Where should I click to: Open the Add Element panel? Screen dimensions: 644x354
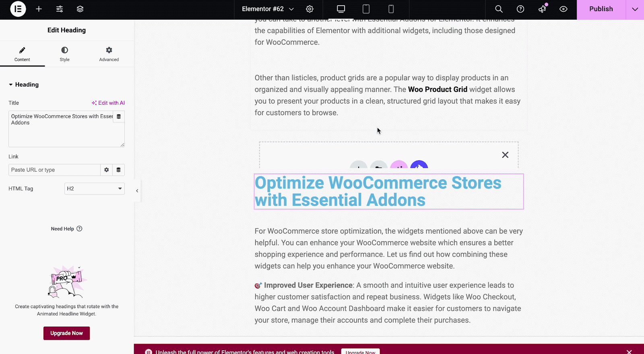pyautogui.click(x=39, y=9)
